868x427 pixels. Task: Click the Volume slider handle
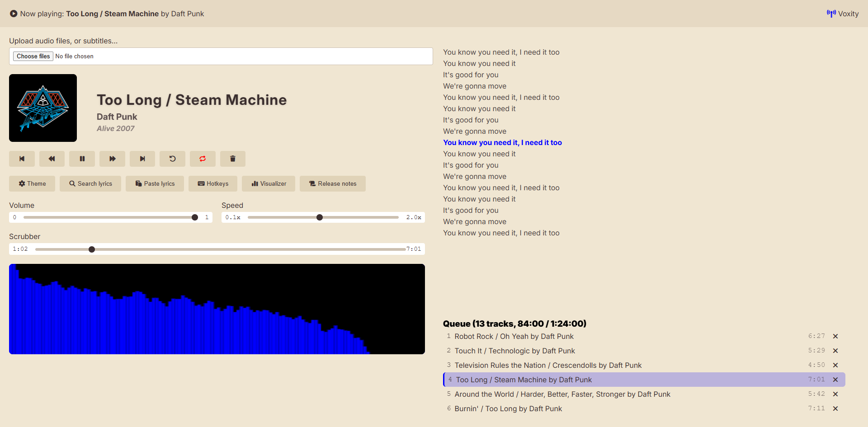(x=195, y=217)
